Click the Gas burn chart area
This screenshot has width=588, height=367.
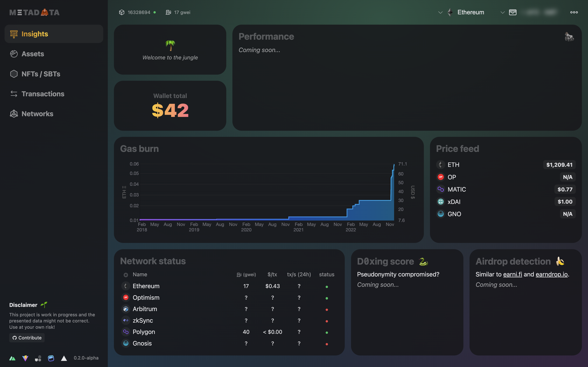(x=267, y=192)
